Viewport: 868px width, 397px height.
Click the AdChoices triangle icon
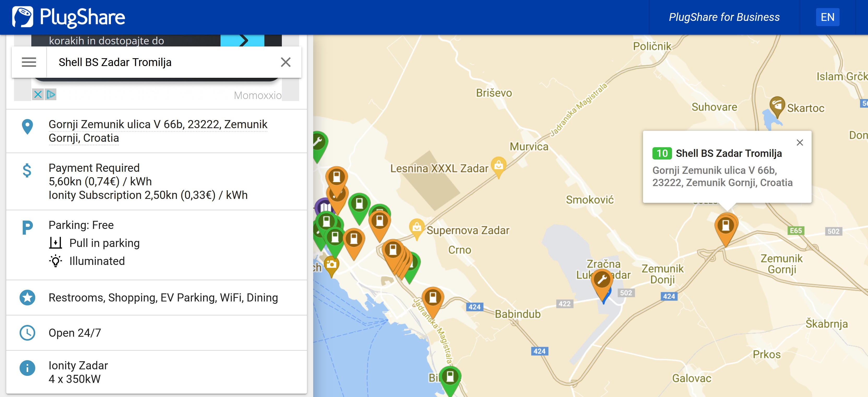click(51, 94)
